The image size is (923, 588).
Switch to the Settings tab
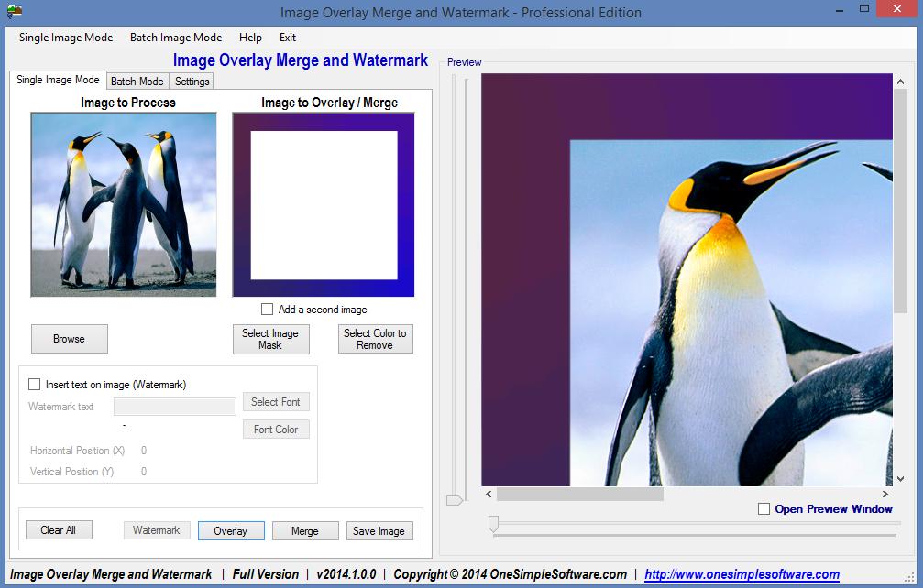[x=192, y=82]
